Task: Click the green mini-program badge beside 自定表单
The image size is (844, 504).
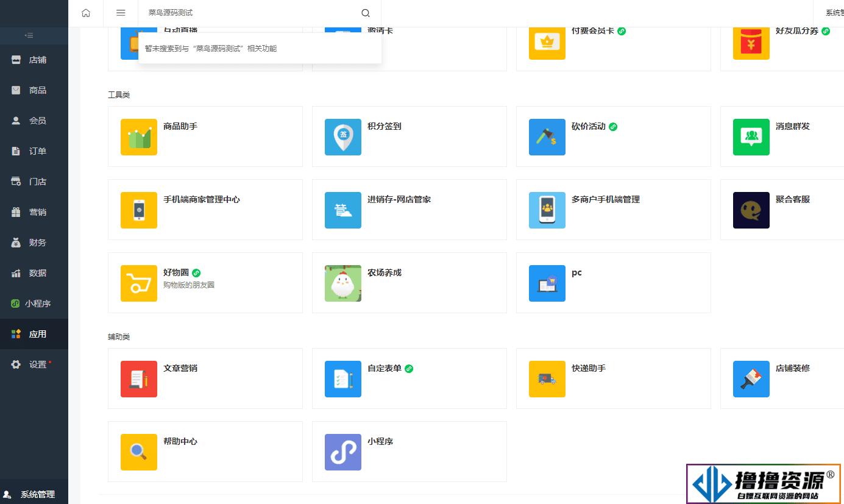Action: [x=410, y=369]
